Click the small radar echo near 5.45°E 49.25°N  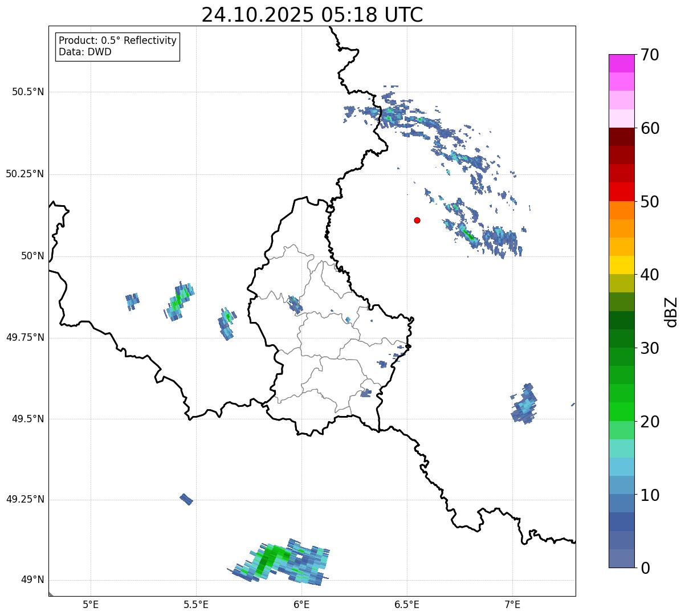(x=186, y=499)
